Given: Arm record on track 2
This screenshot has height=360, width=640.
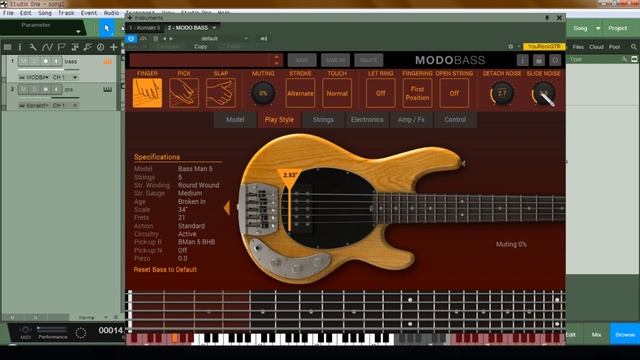Looking at the screenshot, I should pyautogui.click(x=46, y=89).
